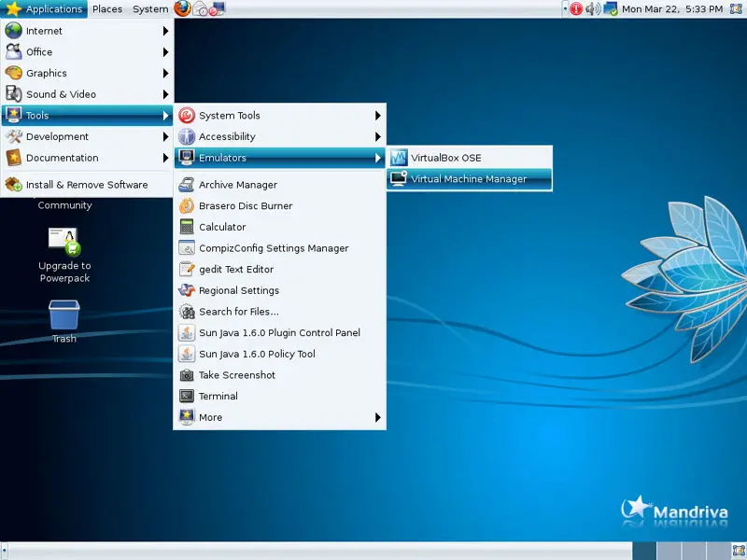The height and width of the screenshot is (560, 747).
Task: Click the Brasero Disc Burner label
Action: 246,205
